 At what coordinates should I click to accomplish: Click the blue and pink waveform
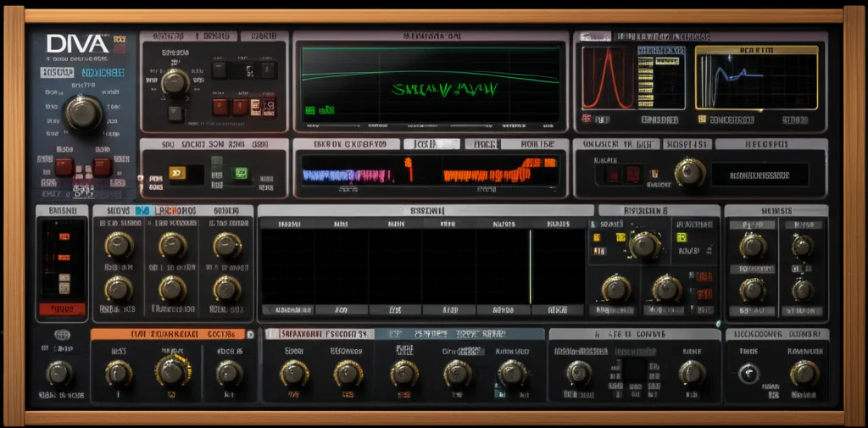pyautogui.click(x=348, y=175)
